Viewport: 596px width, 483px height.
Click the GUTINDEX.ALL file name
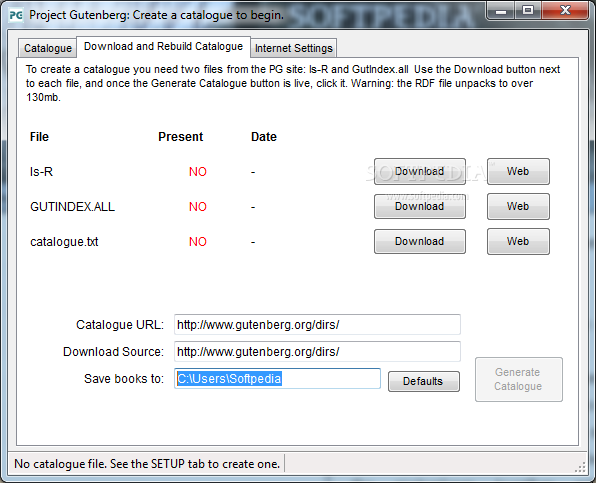pyautogui.click(x=72, y=207)
